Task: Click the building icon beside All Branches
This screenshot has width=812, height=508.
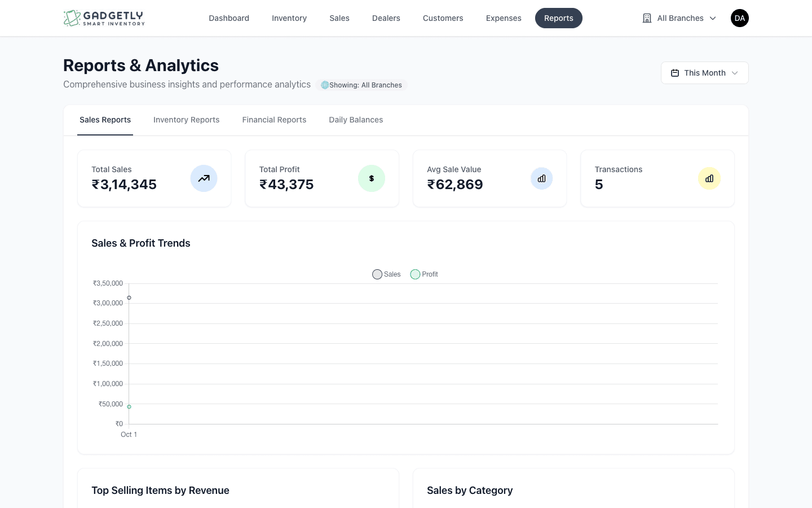Action: [647, 18]
